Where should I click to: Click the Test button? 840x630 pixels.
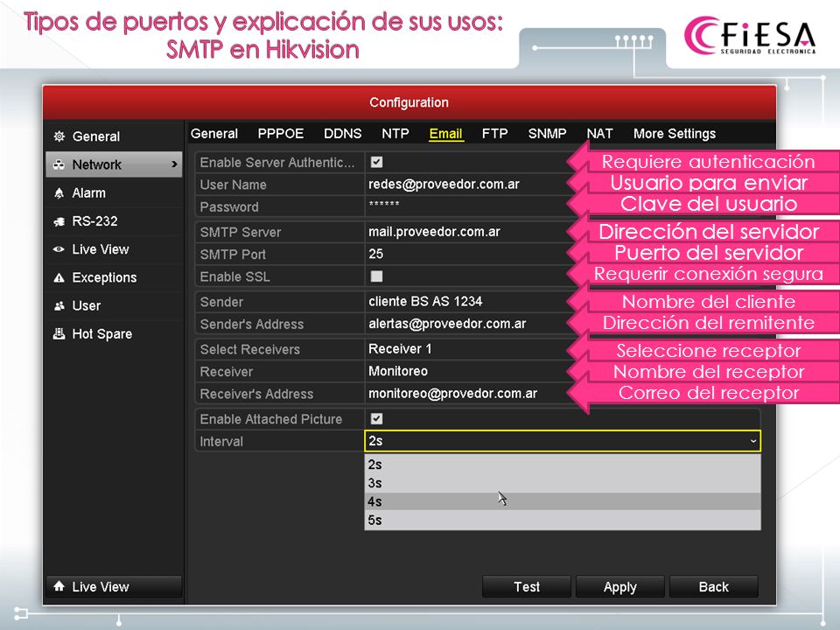(527, 586)
